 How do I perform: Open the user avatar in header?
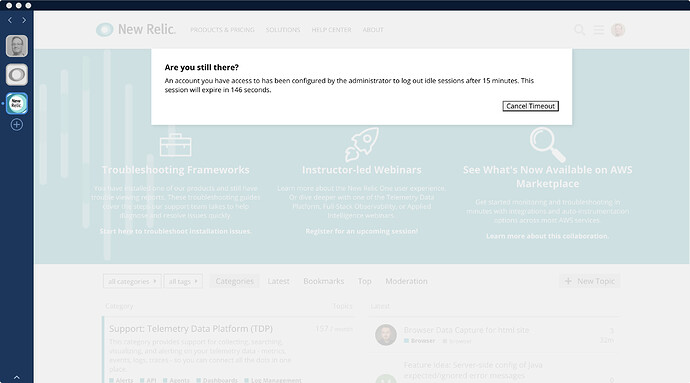618,30
